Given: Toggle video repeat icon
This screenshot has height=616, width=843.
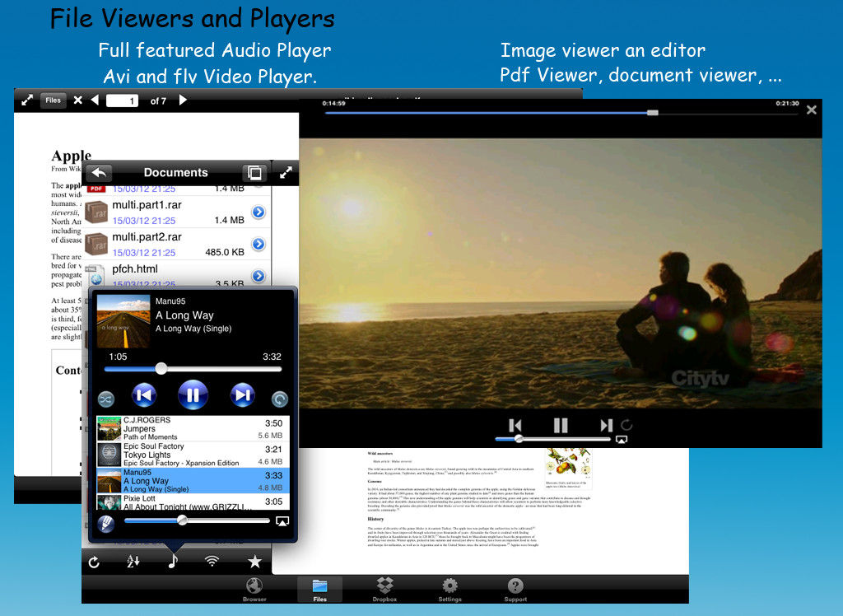Looking at the screenshot, I should tap(626, 425).
